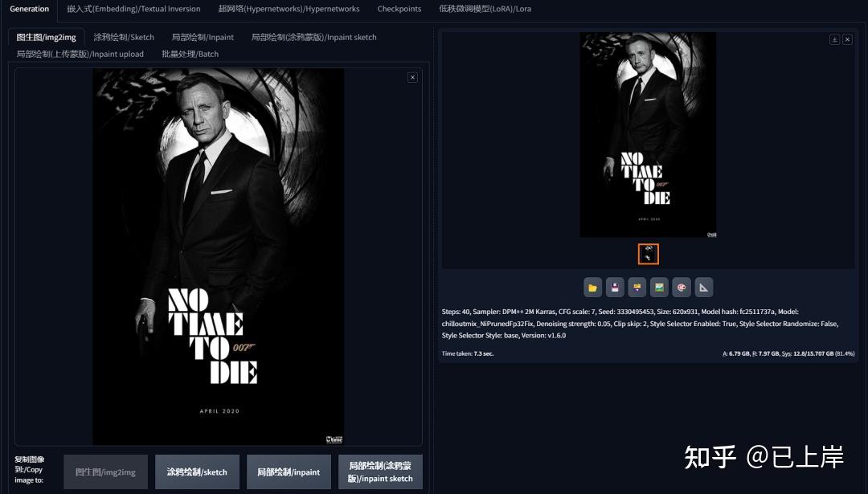Click the source poster in input canvas
The height and width of the screenshot is (494, 868).
point(218,257)
